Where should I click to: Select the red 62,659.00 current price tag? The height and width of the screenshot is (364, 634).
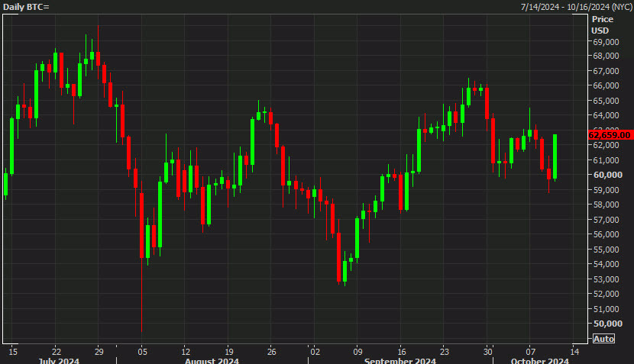click(610, 135)
